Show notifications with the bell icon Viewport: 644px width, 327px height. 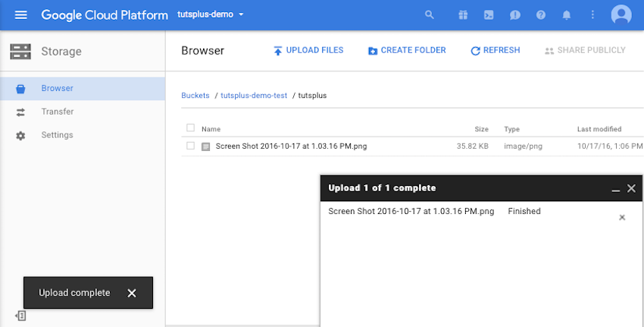click(x=567, y=15)
